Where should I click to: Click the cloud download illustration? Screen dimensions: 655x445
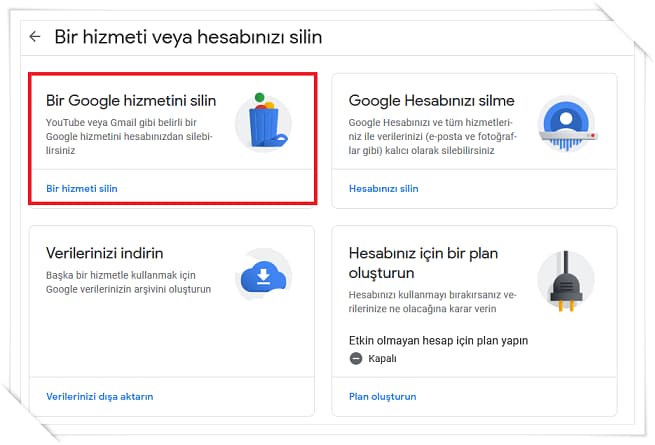(264, 275)
